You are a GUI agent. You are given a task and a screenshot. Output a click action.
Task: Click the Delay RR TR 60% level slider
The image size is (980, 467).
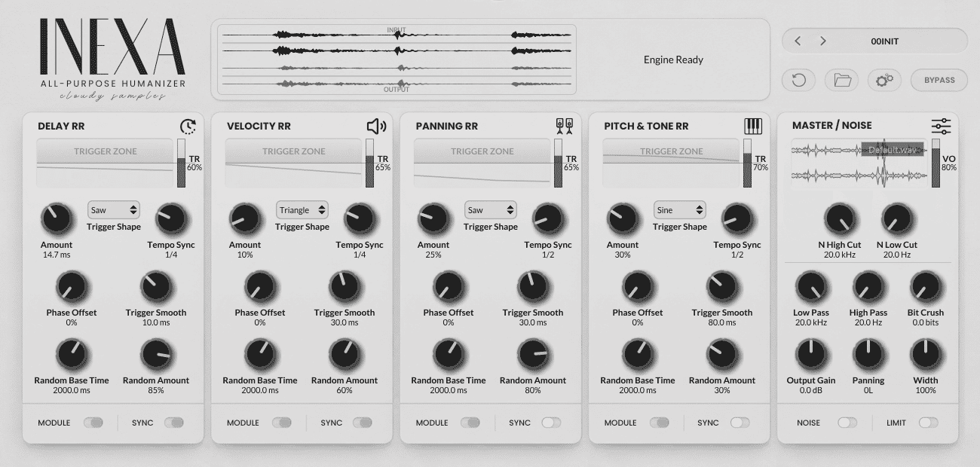pos(182,163)
